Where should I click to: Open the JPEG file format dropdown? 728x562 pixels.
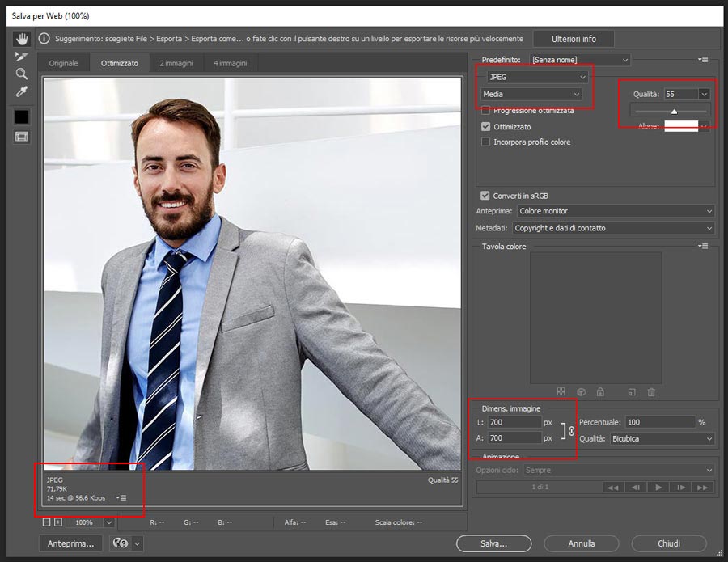tap(537, 77)
